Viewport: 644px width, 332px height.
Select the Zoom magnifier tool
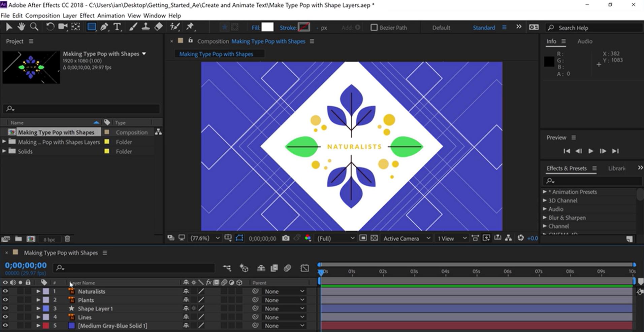(34, 27)
